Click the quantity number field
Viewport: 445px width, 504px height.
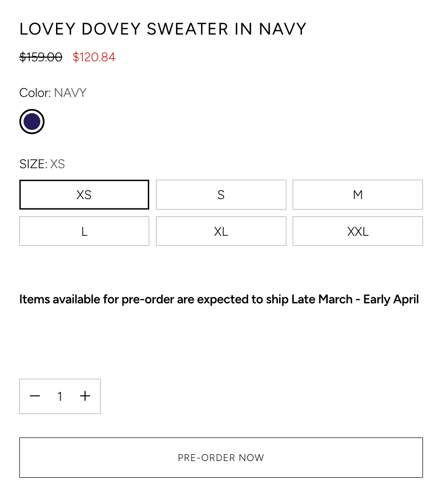point(60,397)
